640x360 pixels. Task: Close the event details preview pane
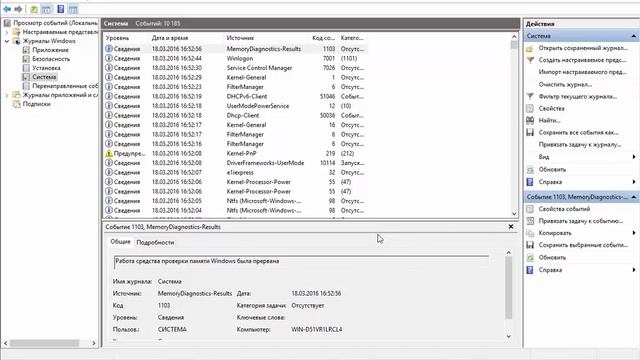(511, 227)
